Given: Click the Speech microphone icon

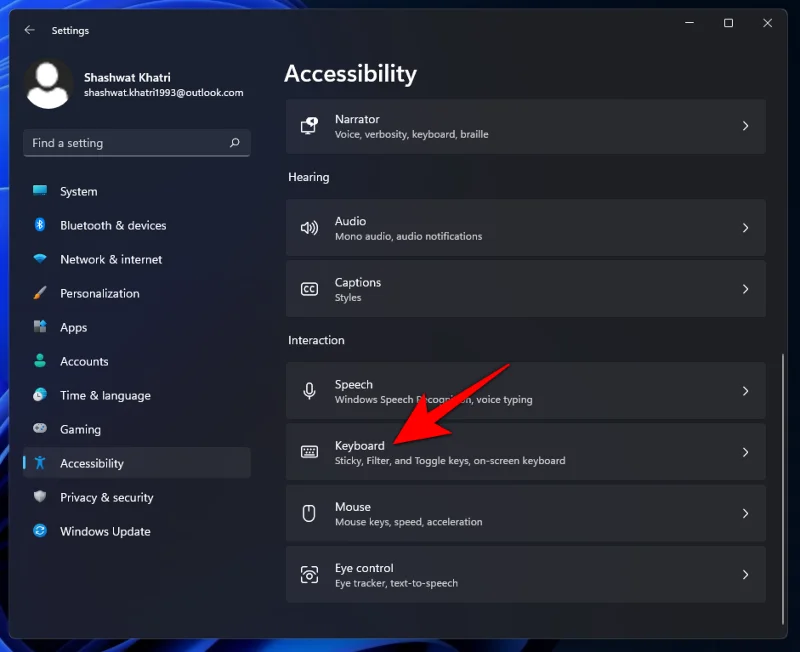Looking at the screenshot, I should tap(311, 390).
